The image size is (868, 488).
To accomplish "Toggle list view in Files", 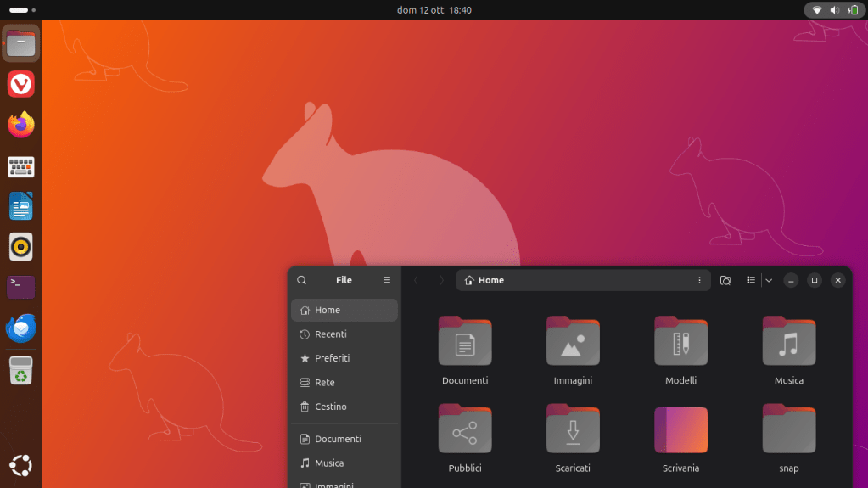I will (x=751, y=280).
